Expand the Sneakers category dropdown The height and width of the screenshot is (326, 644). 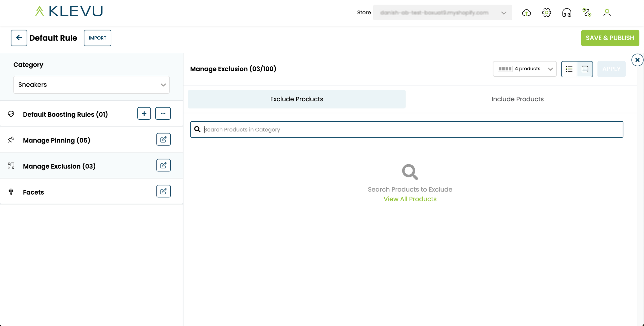click(91, 85)
